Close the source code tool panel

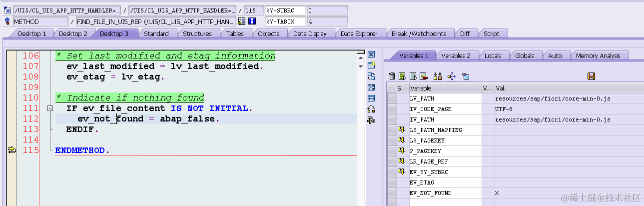point(371,54)
